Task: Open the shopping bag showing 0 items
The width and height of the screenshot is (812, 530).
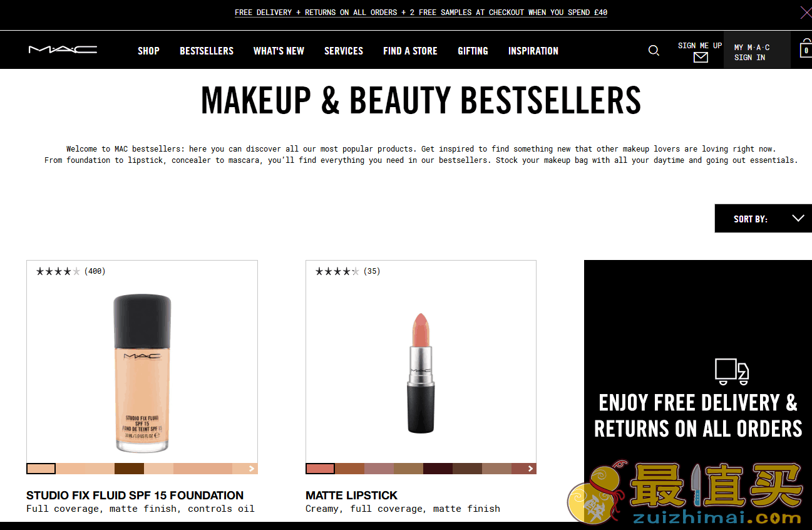Action: (806, 49)
